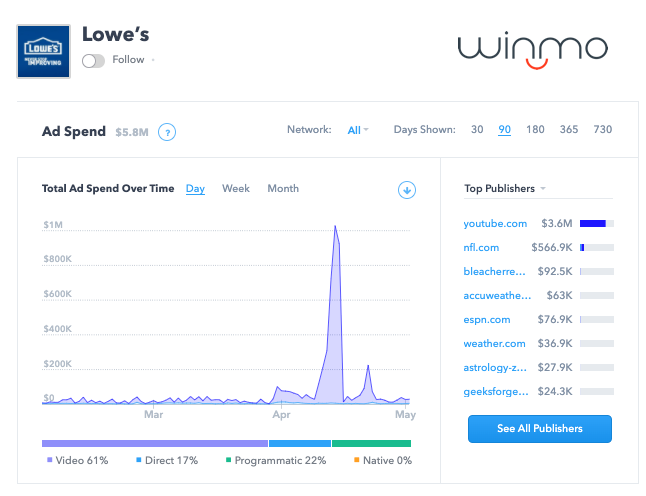
Task: Click the Winmo logo
Action: [533, 51]
